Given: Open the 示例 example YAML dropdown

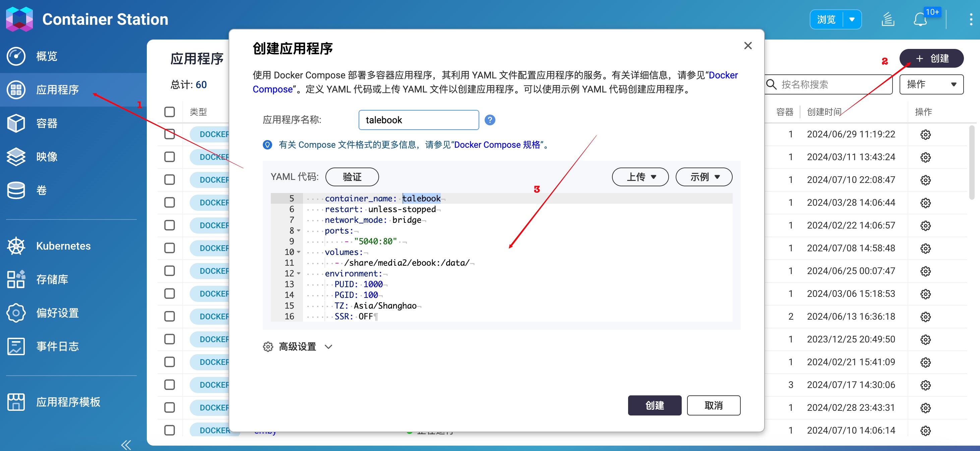Looking at the screenshot, I should point(703,177).
